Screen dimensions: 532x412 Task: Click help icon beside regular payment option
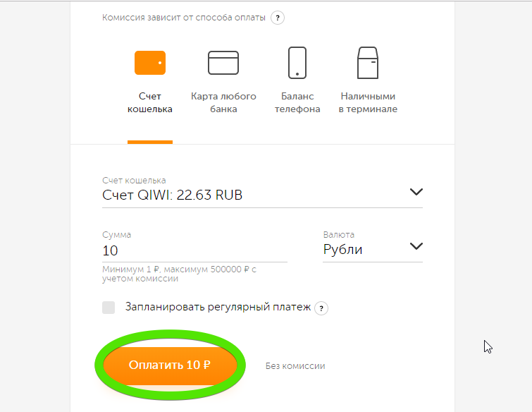322,308
